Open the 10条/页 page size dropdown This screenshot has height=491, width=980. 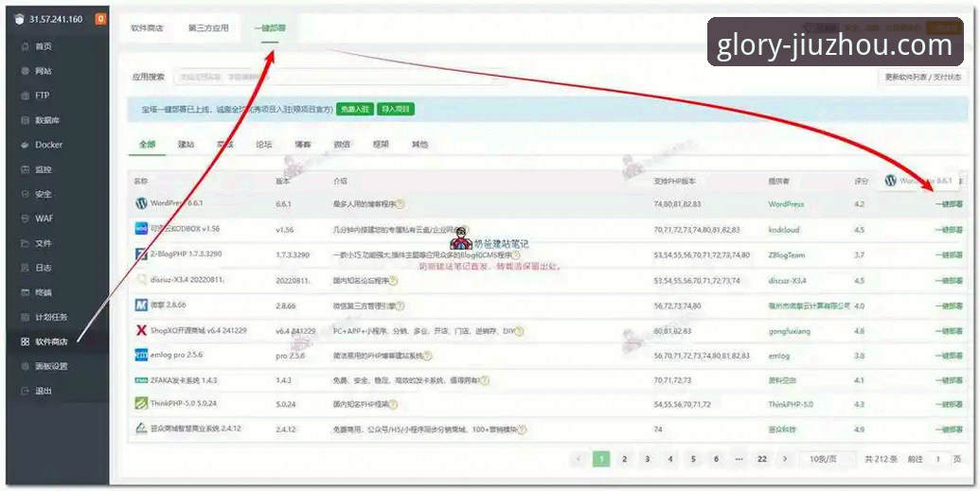(x=828, y=459)
